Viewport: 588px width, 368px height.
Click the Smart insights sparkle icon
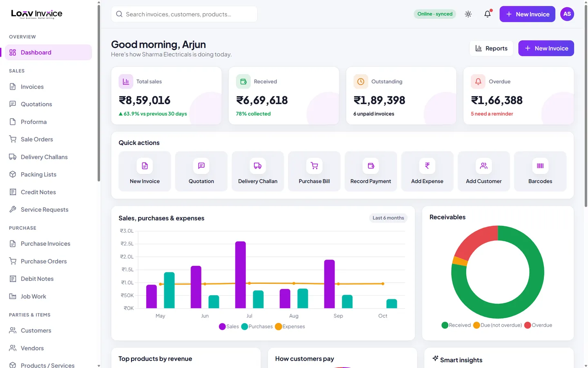pos(435,359)
